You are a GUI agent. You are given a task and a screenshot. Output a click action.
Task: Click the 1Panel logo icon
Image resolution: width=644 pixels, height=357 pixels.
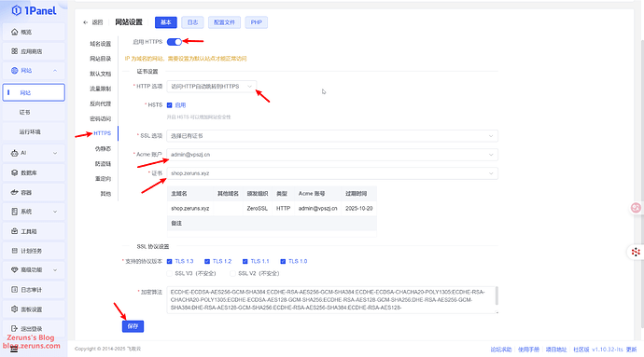(17, 10)
